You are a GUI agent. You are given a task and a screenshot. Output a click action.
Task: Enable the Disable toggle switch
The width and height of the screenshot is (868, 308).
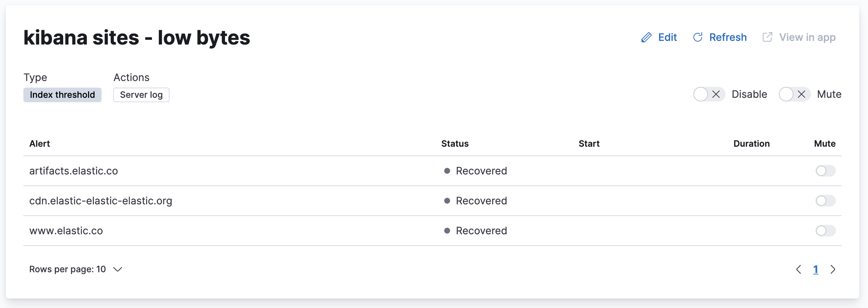(x=700, y=94)
